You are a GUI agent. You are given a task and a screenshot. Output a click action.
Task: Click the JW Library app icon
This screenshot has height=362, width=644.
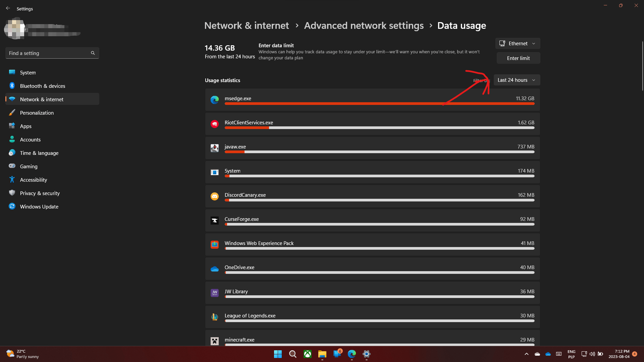pyautogui.click(x=215, y=293)
